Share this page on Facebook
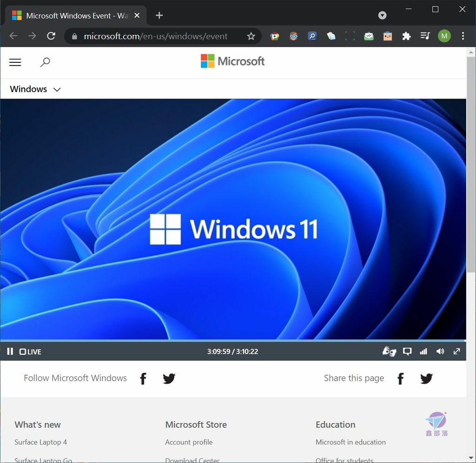This screenshot has height=463, width=476. (400, 378)
